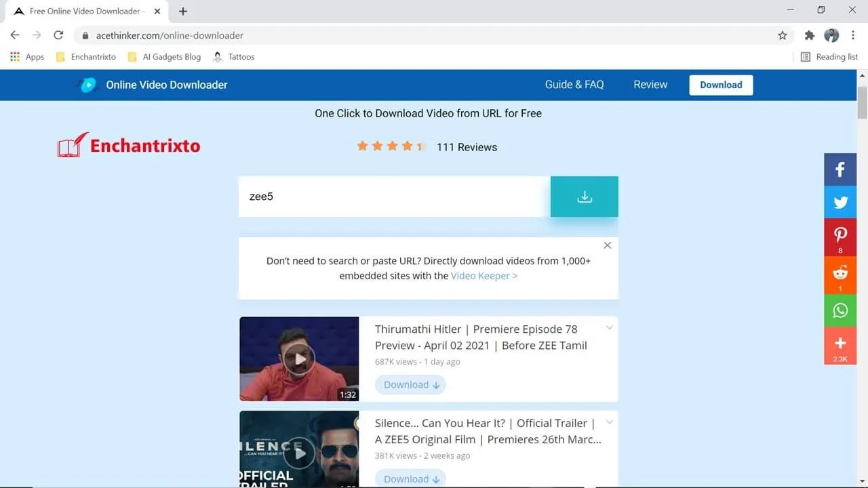Open Enchantrixto bookmark folder
The image size is (868, 488).
pos(86,57)
